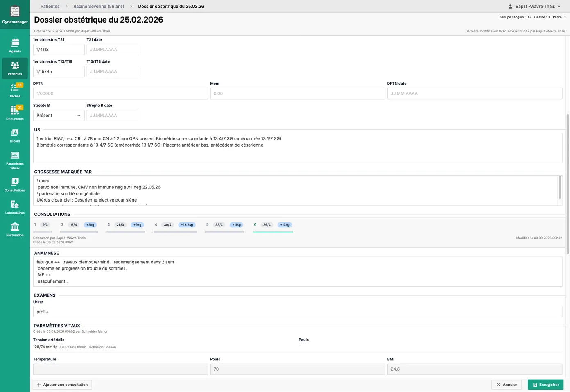Focus the Urine exam field

tap(298, 312)
